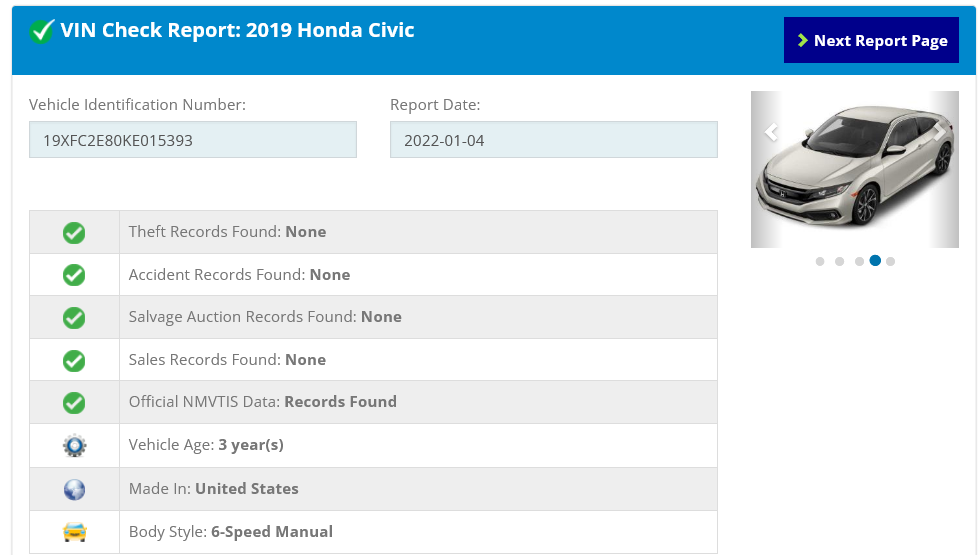Click the green checkmark beside Accident Records
This screenshot has width=978, height=555.
pyautogui.click(x=74, y=275)
